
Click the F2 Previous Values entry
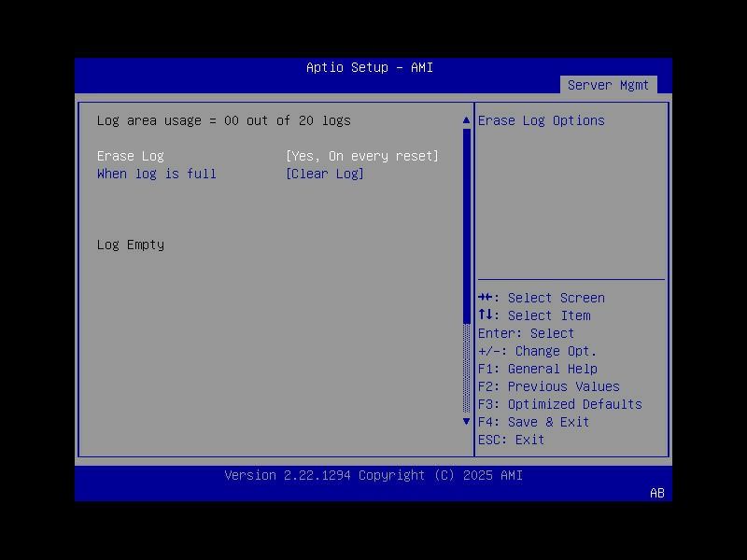pyautogui.click(x=562, y=385)
